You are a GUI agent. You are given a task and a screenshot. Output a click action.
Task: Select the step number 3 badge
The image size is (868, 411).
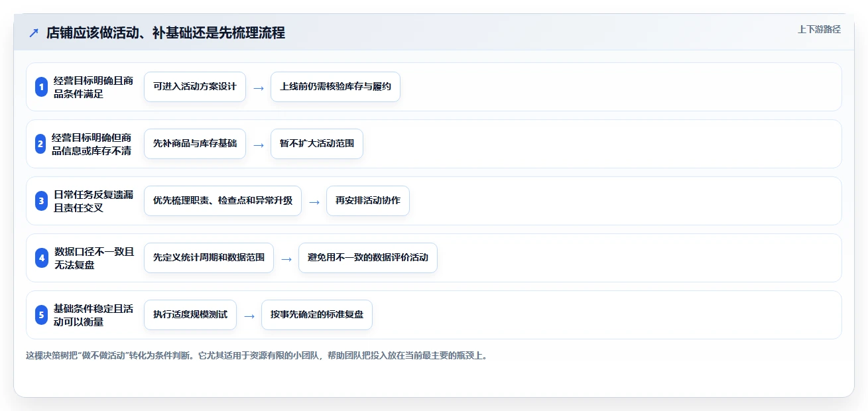pos(41,201)
